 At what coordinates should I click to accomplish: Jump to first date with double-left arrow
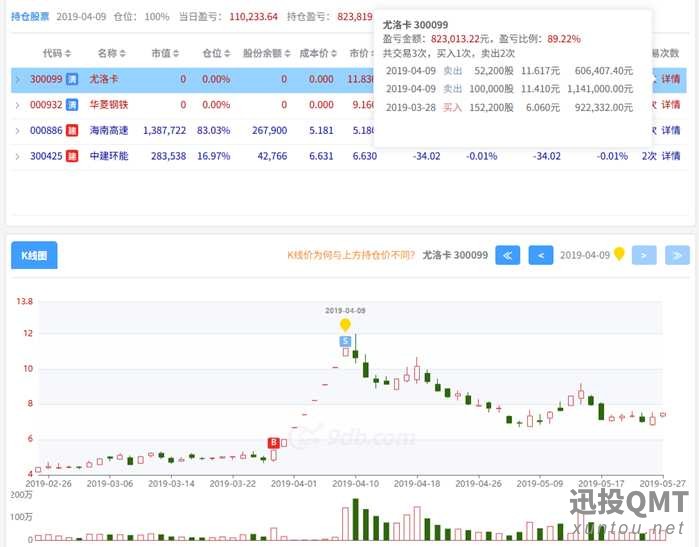[507, 255]
